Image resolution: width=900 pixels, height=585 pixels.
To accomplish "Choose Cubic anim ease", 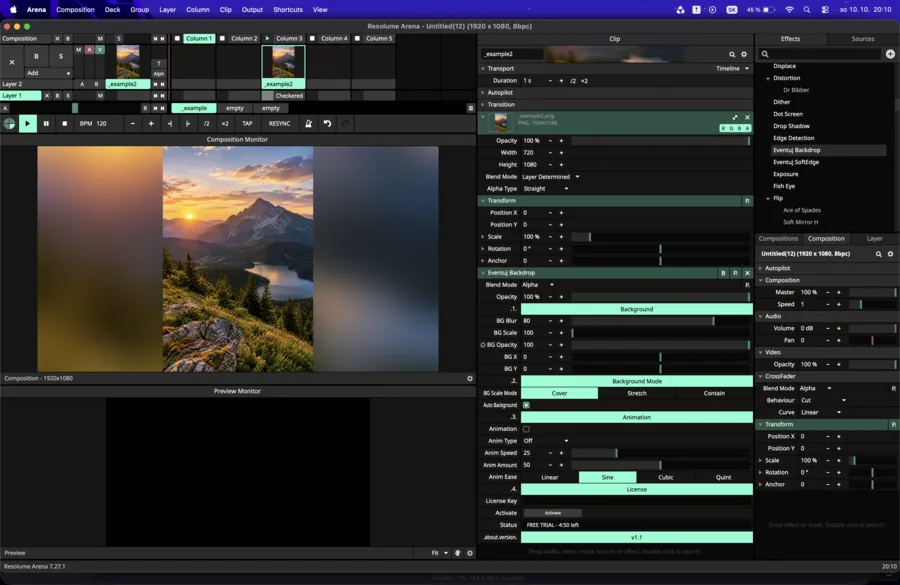I will click(666, 478).
